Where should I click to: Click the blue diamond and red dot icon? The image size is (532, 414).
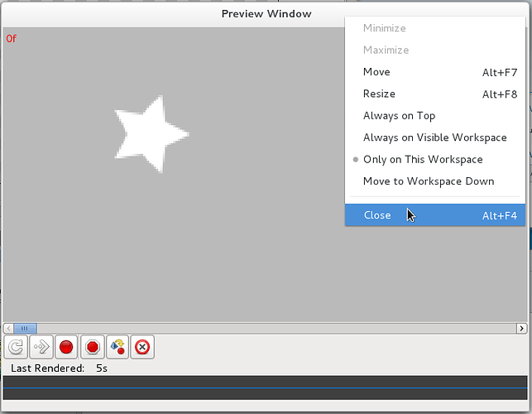[x=117, y=347]
